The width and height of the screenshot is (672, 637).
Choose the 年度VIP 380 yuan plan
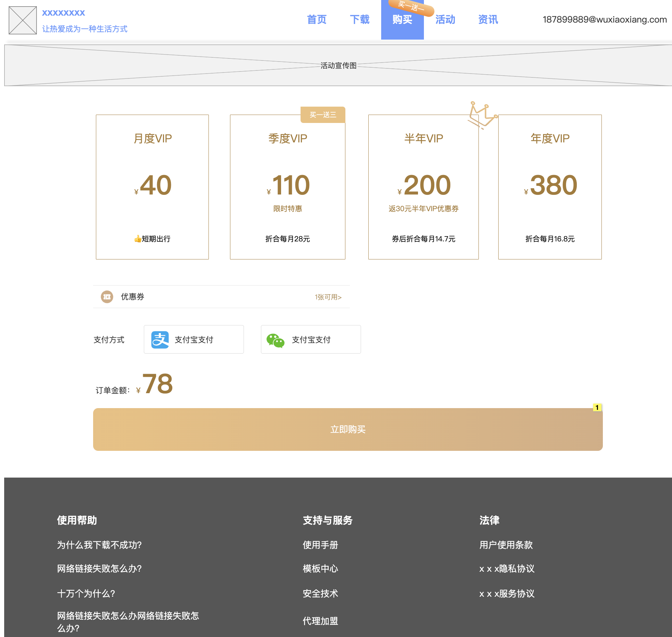pos(550,187)
